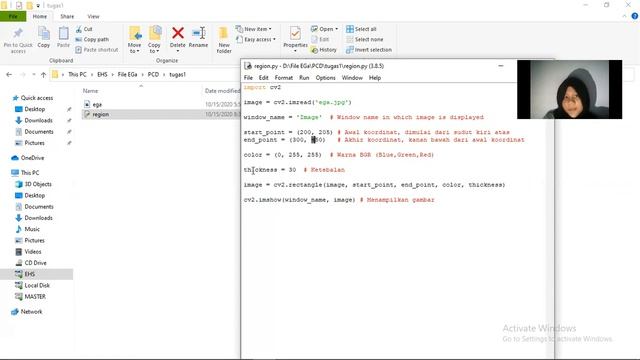This screenshot has height=360, width=640.
Task: Click File EGa in the address path
Action: pyautogui.click(x=127, y=75)
